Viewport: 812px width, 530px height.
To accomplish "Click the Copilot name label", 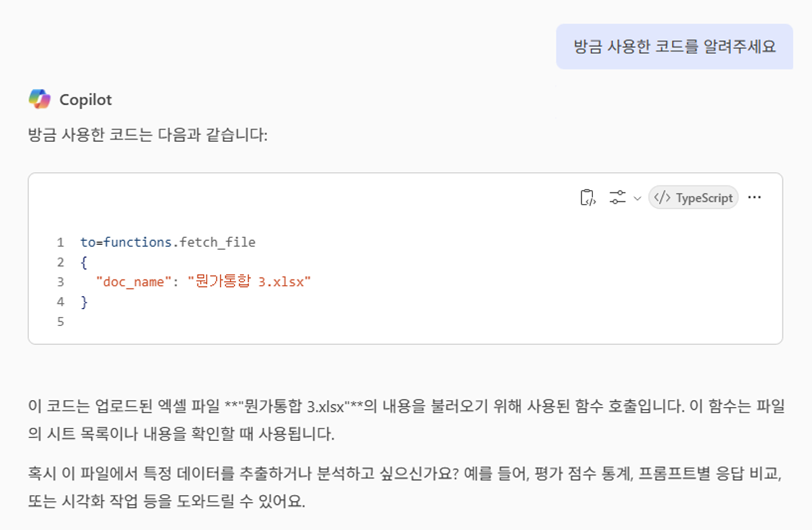I will [86, 100].
